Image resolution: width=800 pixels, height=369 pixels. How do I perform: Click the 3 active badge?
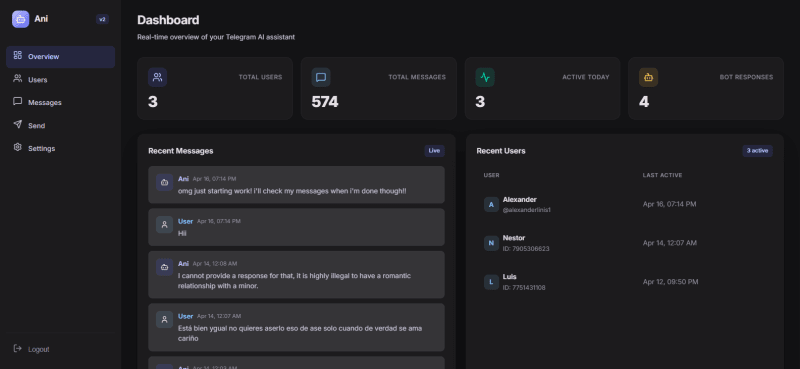click(757, 151)
